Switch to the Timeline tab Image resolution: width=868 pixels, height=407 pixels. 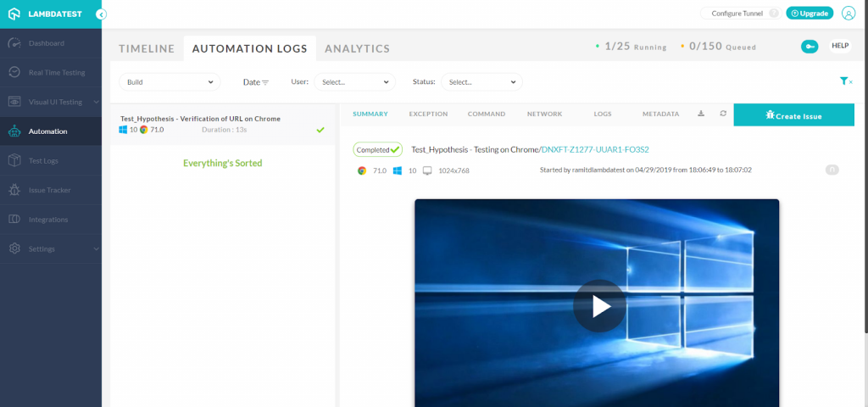coord(147,49)
